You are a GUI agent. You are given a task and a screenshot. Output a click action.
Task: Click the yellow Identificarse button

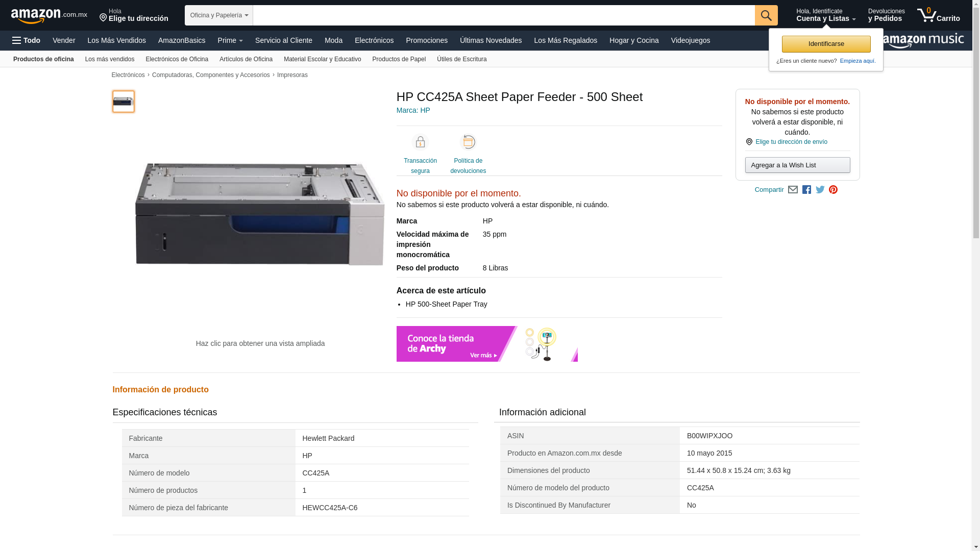[x=826, y=44]
